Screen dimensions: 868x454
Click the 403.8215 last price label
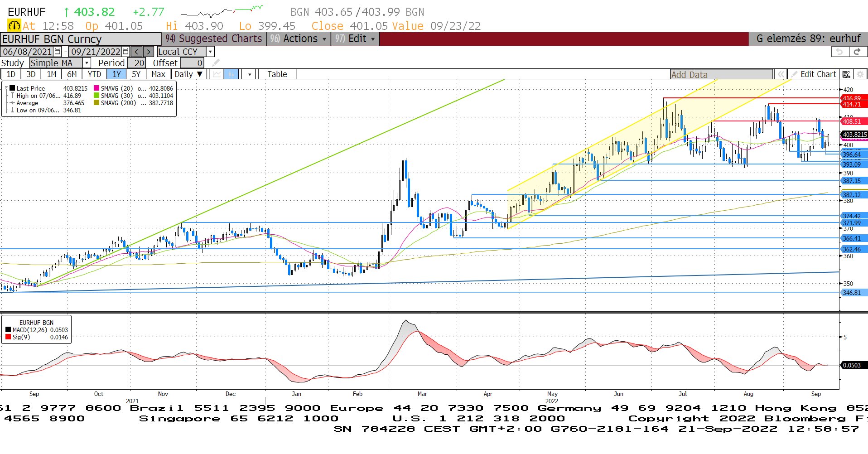[x=854, y=135]
